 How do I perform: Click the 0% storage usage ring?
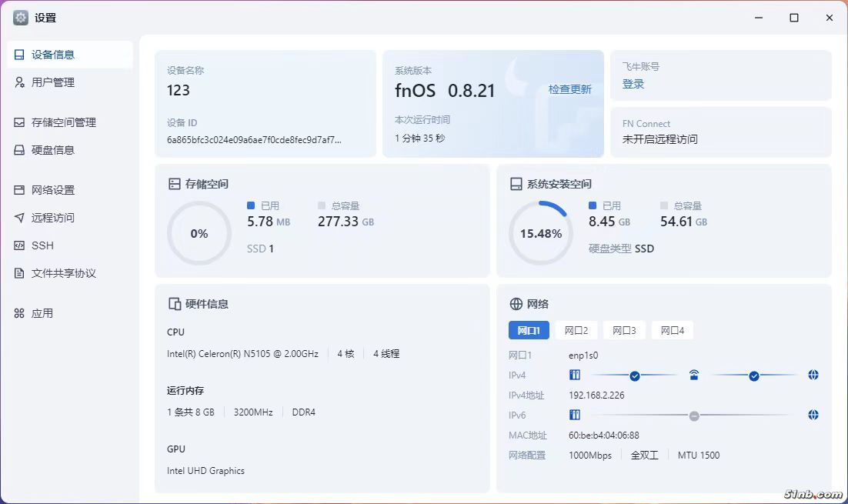point(199,233)
